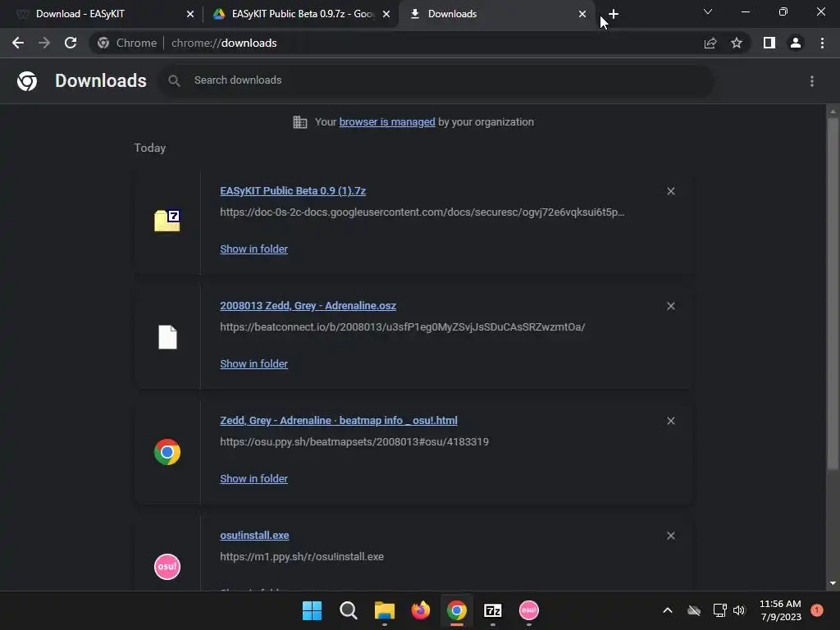
Task: Click the m1.ppy.sh osu!install.exe URL text
Action: tap(302, 557)
